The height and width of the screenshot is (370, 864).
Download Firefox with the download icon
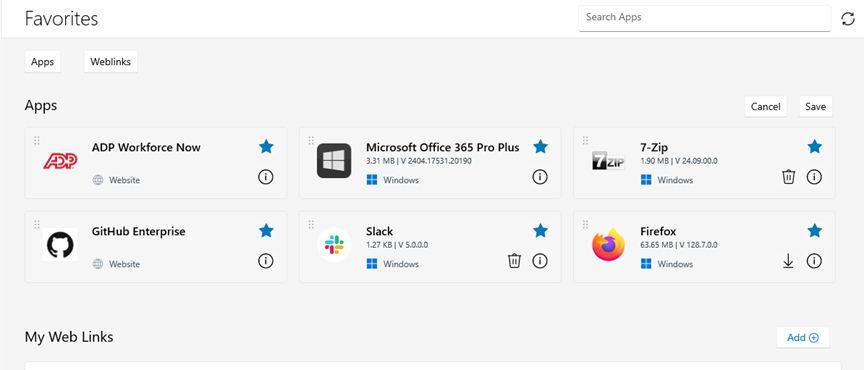pyautogui.click(x=789, y=261)
